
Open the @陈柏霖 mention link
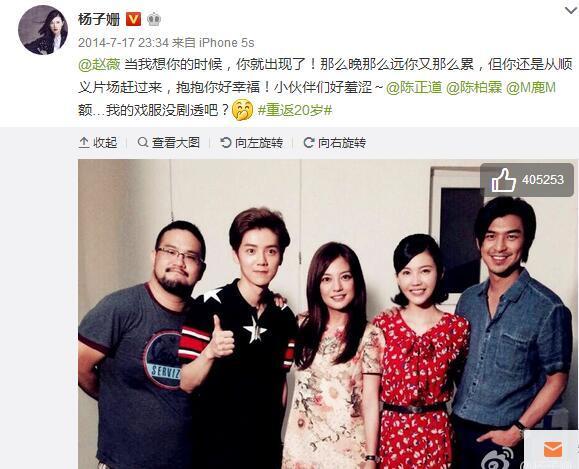(x=474, y=88)
